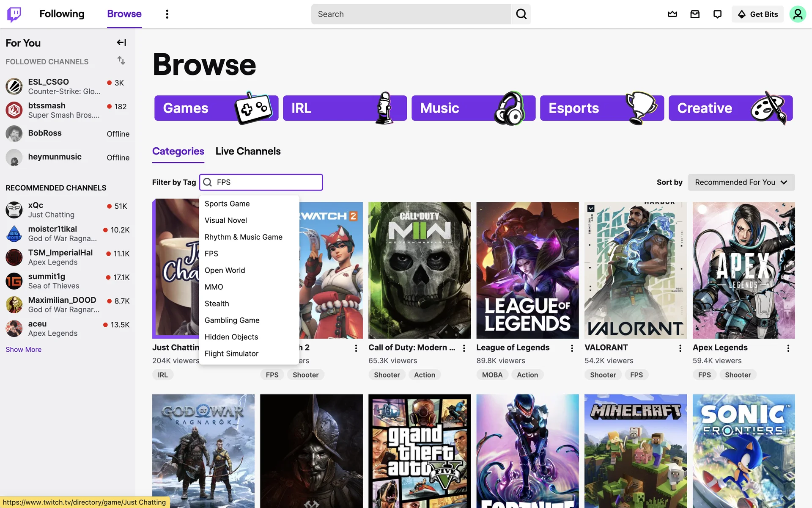Open the Whispers chat icon

click(717, 14)
